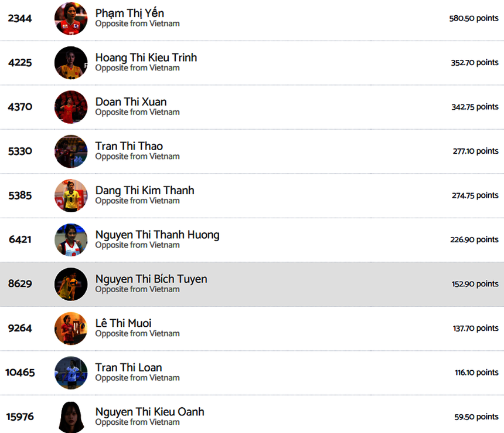Screen dimensions: 504x433
Task: Click rank number 10465
Action: click(20, 373)
